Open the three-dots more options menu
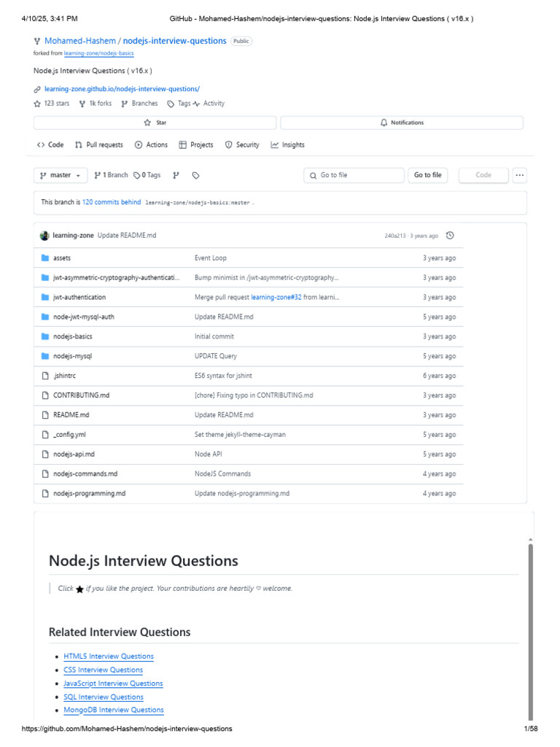 point(519,175)
